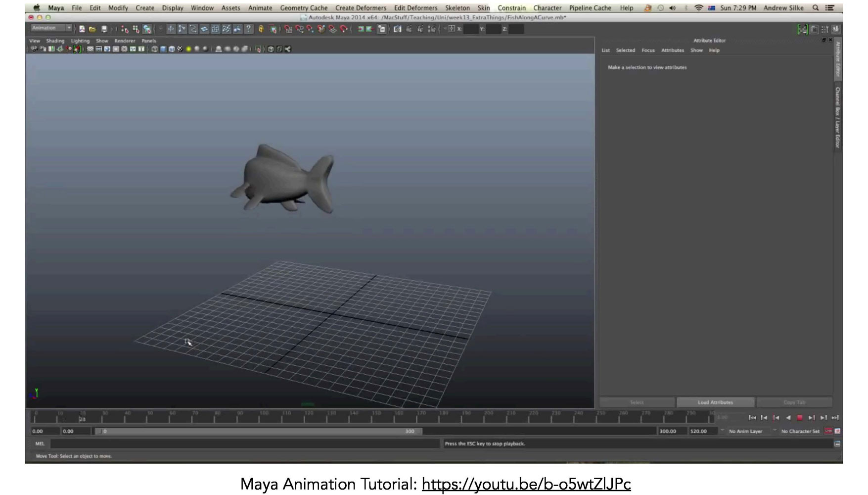This screenshot has height=495, width=868.
Task: Open Attribute Editor Selected menu
Action: click(x=625, y=50)
